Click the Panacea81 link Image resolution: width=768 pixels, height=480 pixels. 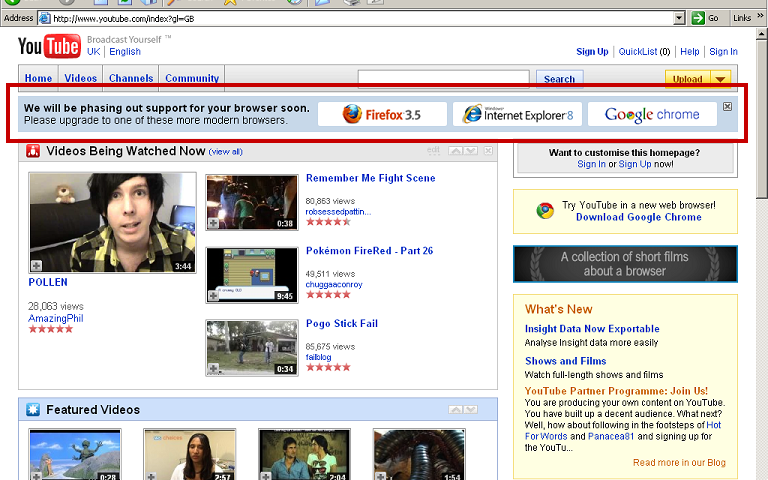tap(611, 436)
